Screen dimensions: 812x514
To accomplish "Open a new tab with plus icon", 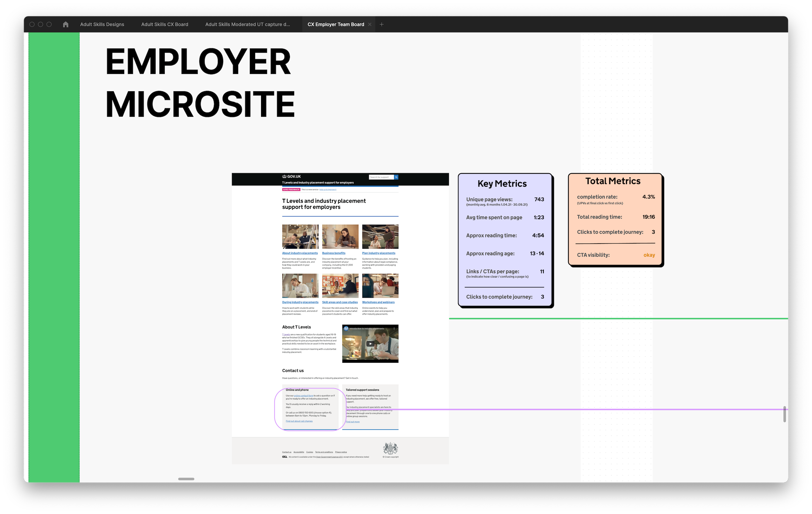I will click(381, 24).
